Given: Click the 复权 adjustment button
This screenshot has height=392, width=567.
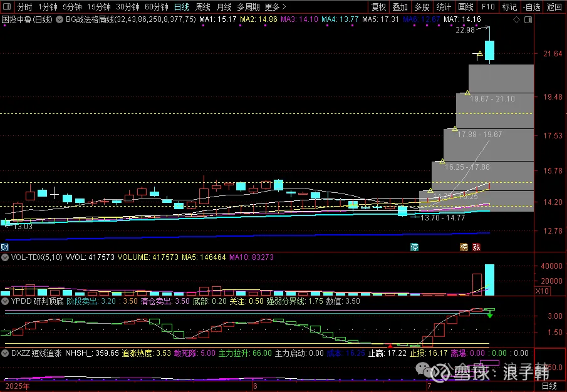Looking at the screenshot, I should pyautogui.click(x=378, y=7).
